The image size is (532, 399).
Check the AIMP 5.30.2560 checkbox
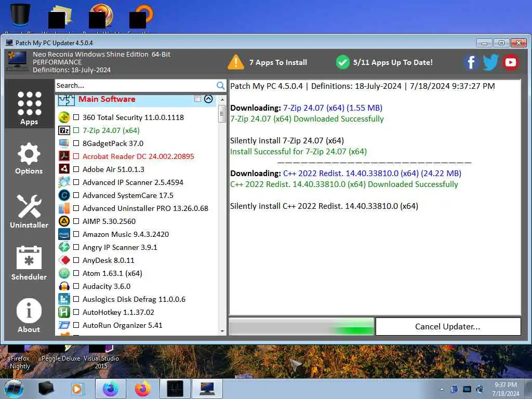76,221
